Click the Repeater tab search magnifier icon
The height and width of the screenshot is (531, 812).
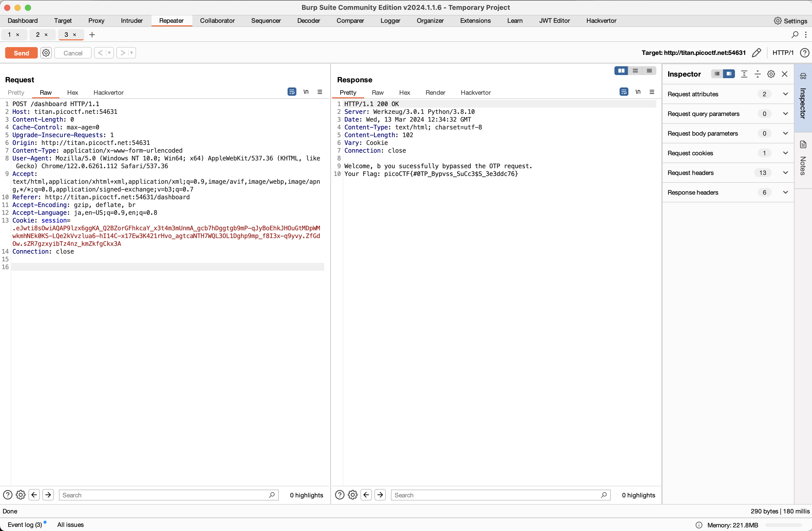795,34
